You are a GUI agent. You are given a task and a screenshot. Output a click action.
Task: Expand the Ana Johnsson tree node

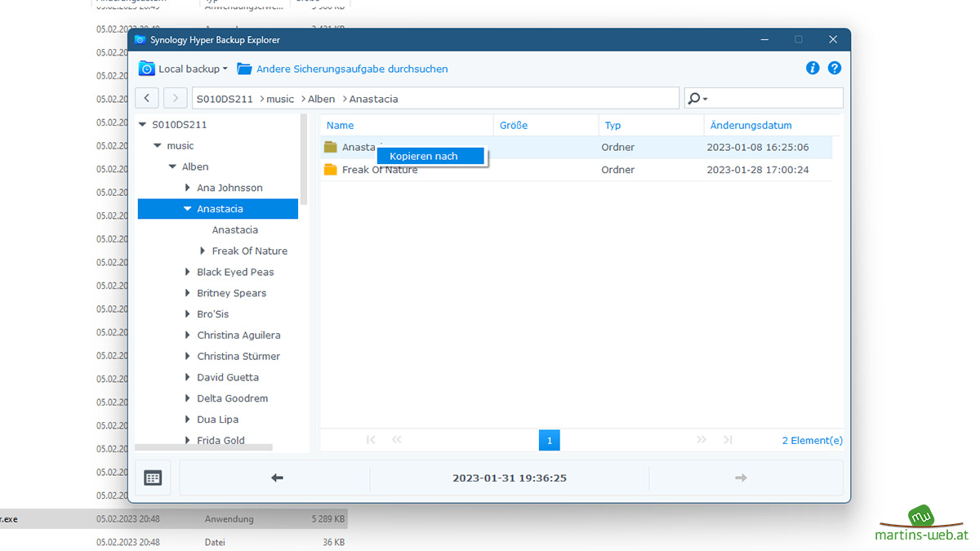[x=188, y=188]
